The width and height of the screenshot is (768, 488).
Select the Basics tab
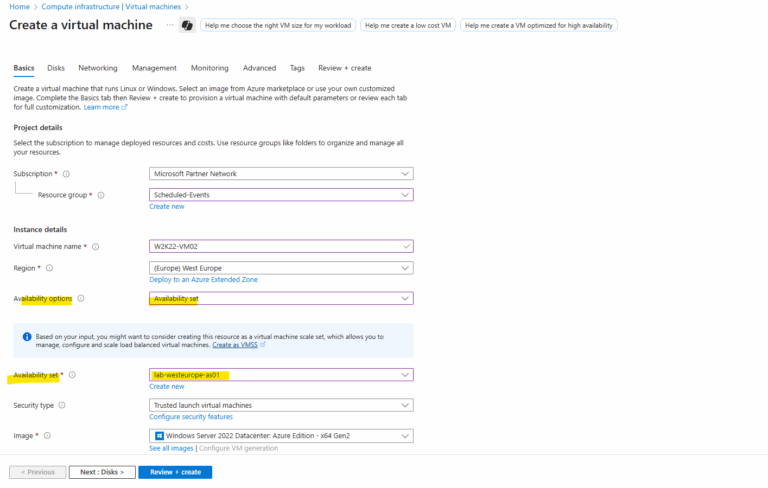24,68
